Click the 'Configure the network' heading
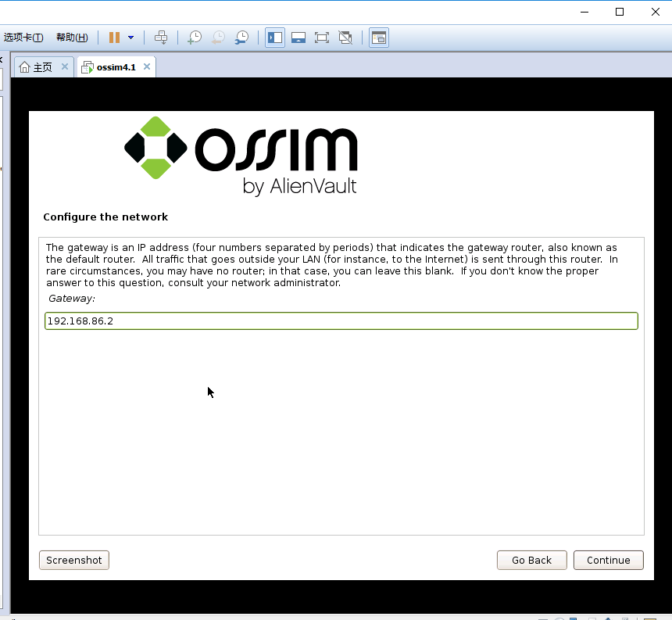Screen dimensions: 672x620 (105, 217)
